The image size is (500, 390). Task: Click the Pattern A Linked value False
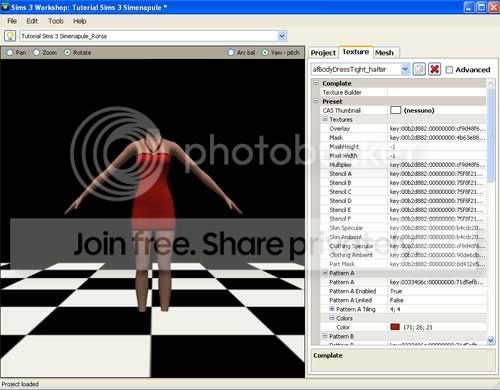point(397,300)
